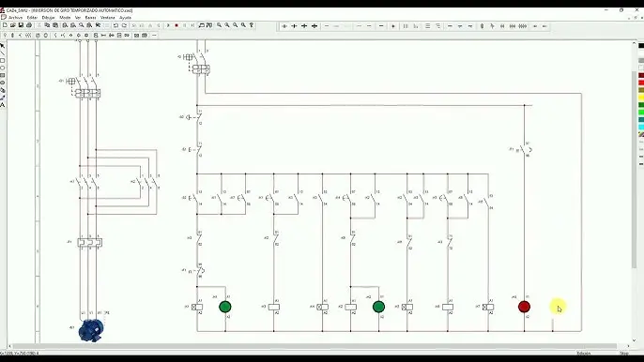Open the Ver menu
644x362 pixels.
(x=78, y=18)
